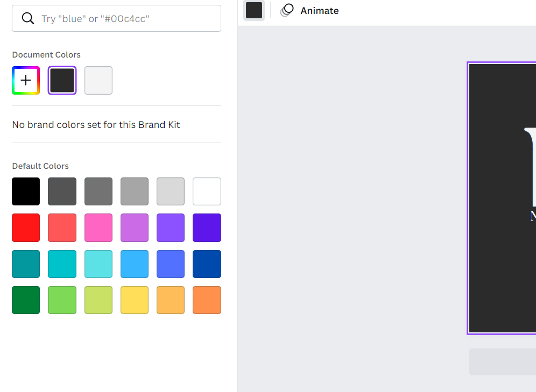Select the deep purple swatch
The height and width of the screenshot is (392, 536).
tap(207, 227)
